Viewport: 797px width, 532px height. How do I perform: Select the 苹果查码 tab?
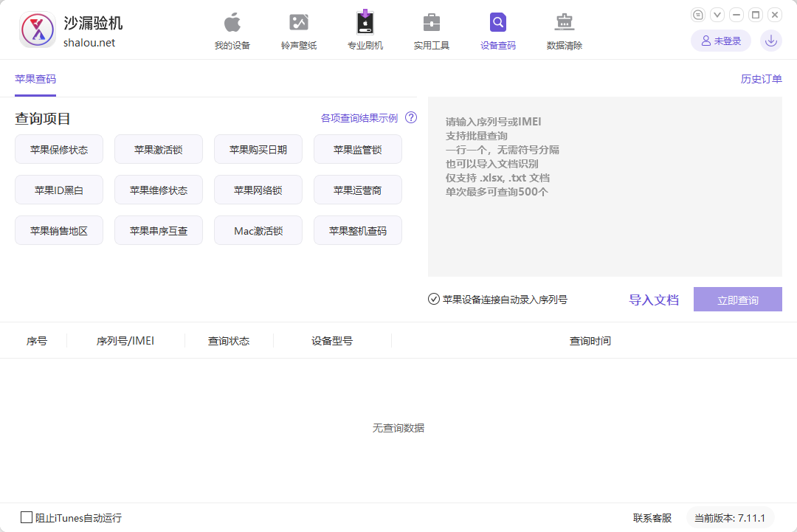click(35, 79)
